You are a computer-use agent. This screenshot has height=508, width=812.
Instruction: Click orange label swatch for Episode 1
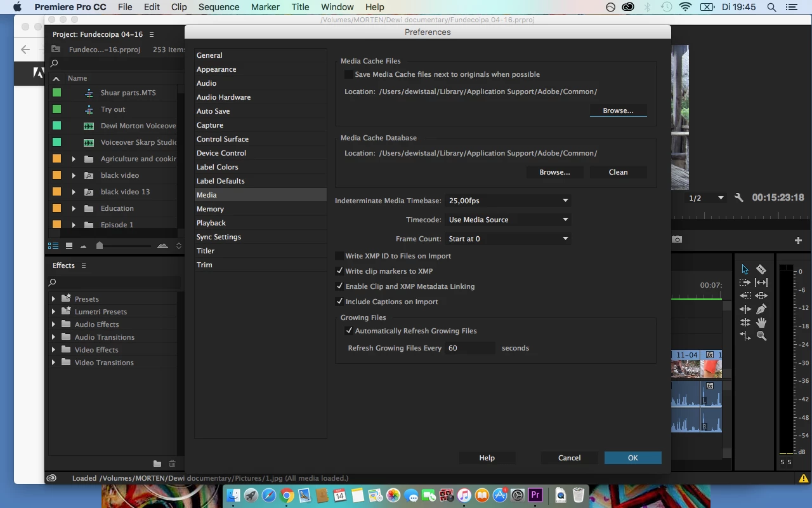pos(56,224)
